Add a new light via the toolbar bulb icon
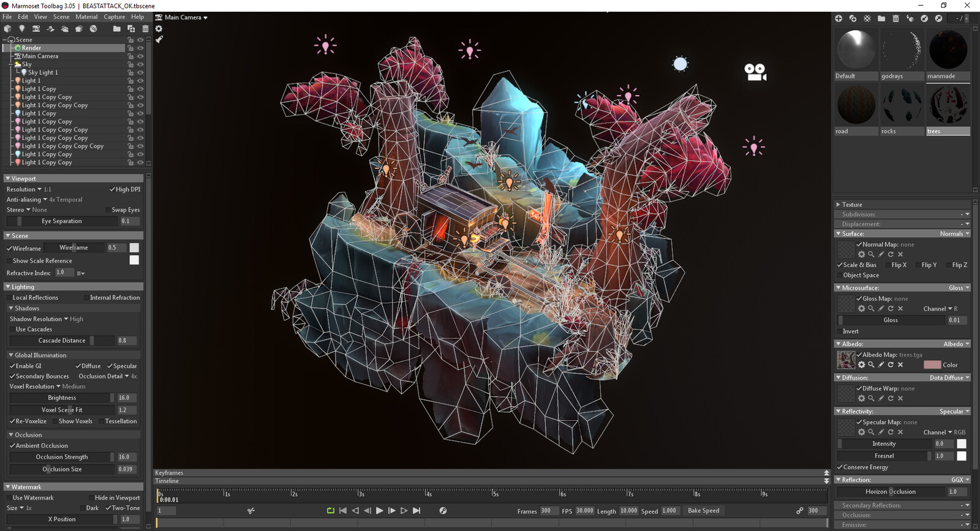This screenshot has width=980, height=531. click(21, 29)
